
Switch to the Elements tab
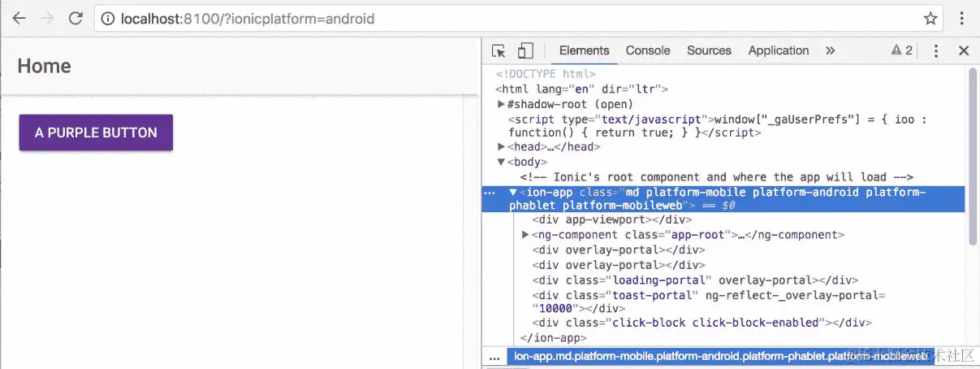pos(584,50)
